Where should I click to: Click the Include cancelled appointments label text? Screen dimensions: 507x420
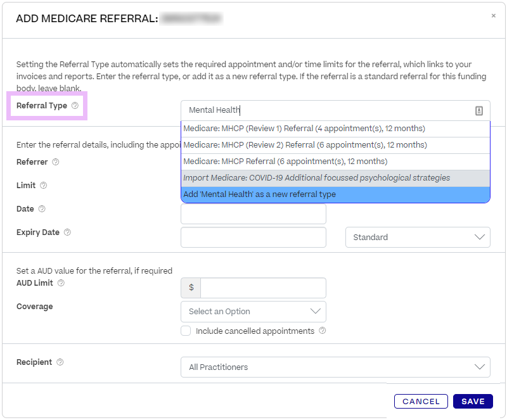(x=255, y=331)
